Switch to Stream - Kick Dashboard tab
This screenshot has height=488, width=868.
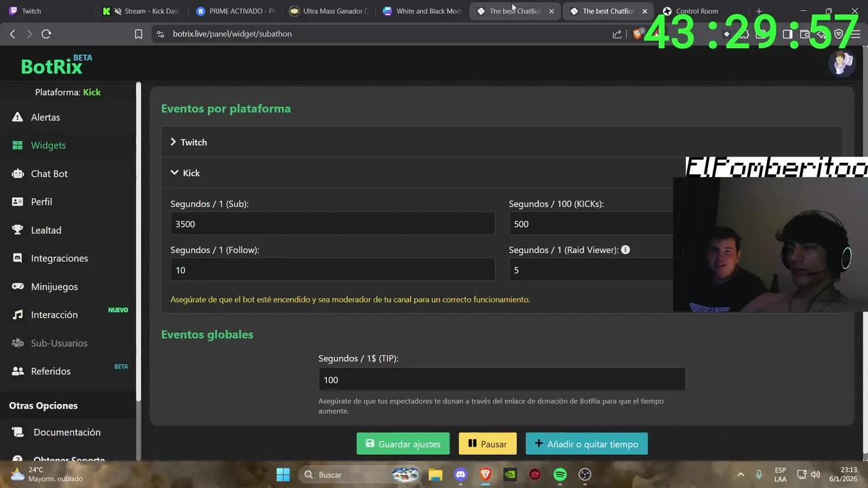pyautogui.click(x=140, y=11)
